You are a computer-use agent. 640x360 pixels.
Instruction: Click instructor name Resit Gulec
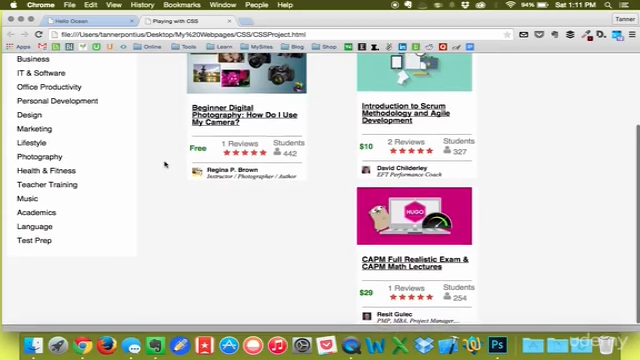pos(394,314)
